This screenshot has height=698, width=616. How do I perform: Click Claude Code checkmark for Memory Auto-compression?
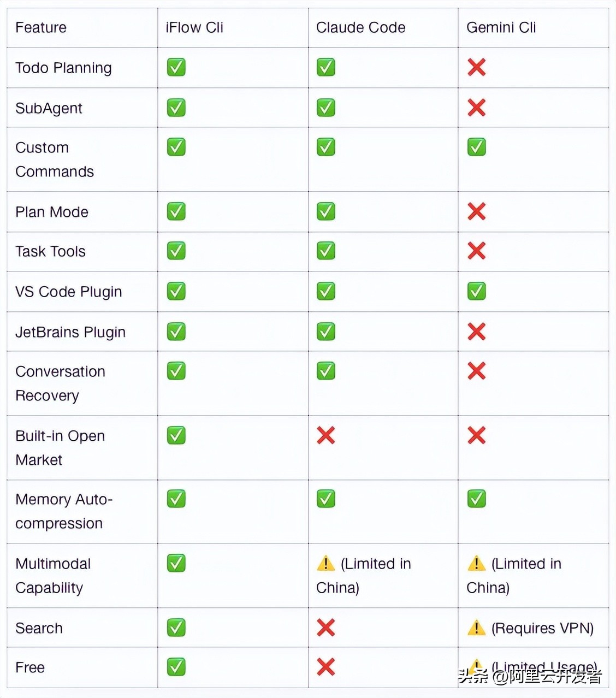pos(326,499)
